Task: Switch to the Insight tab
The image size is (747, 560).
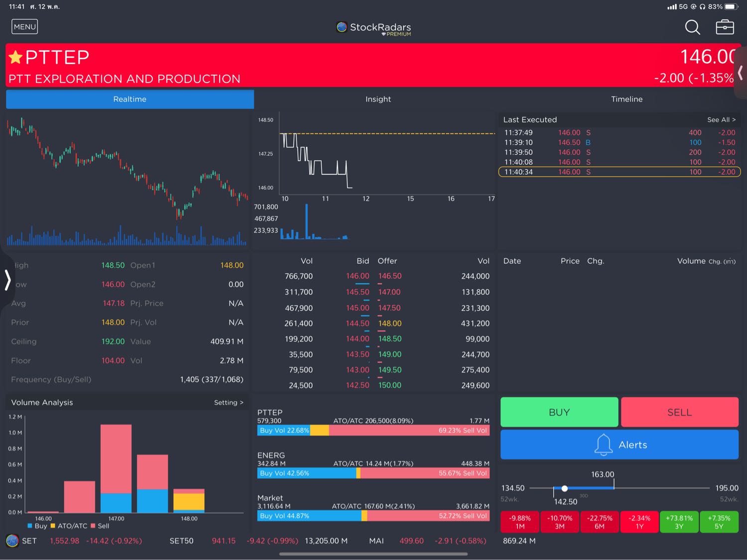Action: [378, 99]
